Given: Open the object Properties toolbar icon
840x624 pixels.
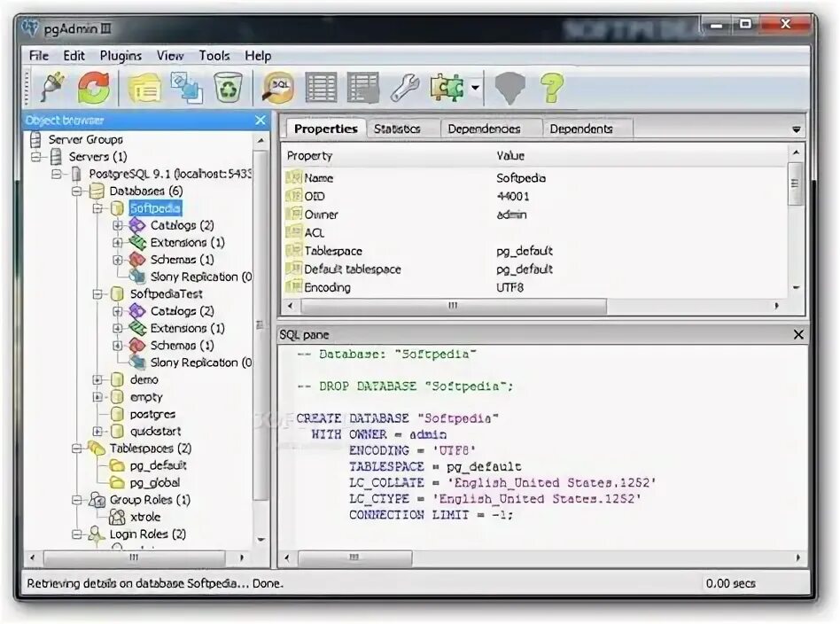Looking at the screenshot, I should tap(144, 89).
